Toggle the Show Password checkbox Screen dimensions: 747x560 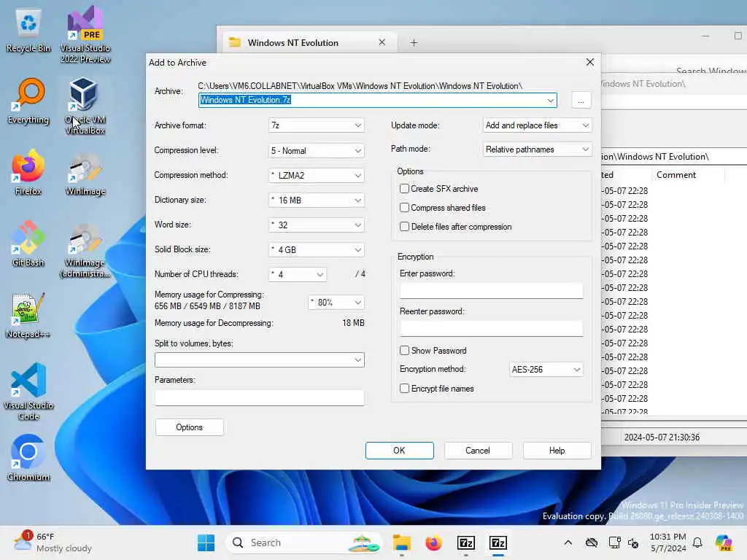coord(404,351)
